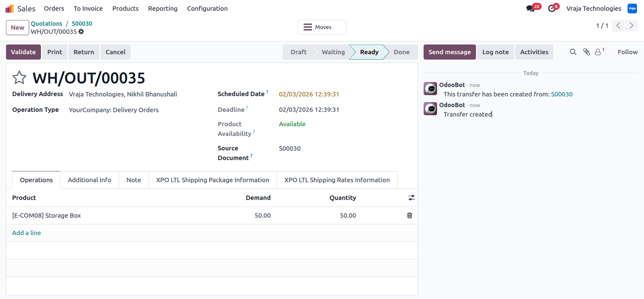Image resolution: width=644 pixels, height=299 pixels.
Task: Open the search icon in chatter
Action: coord(573,52)
